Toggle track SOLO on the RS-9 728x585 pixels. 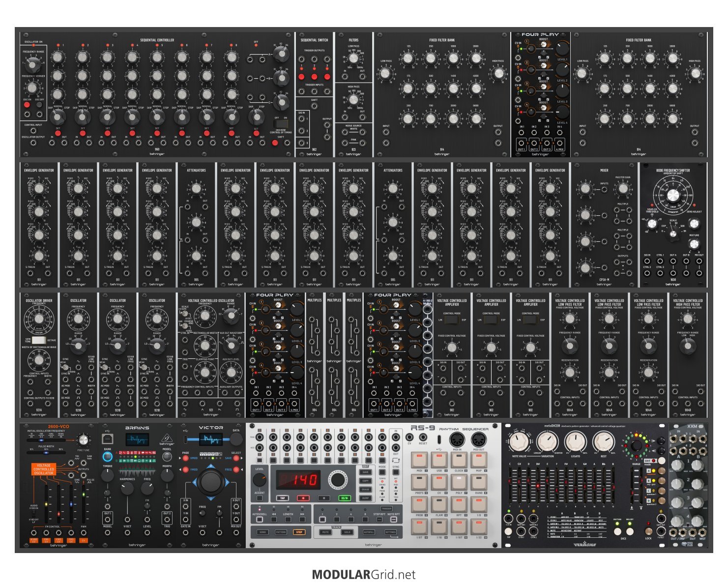347,532
